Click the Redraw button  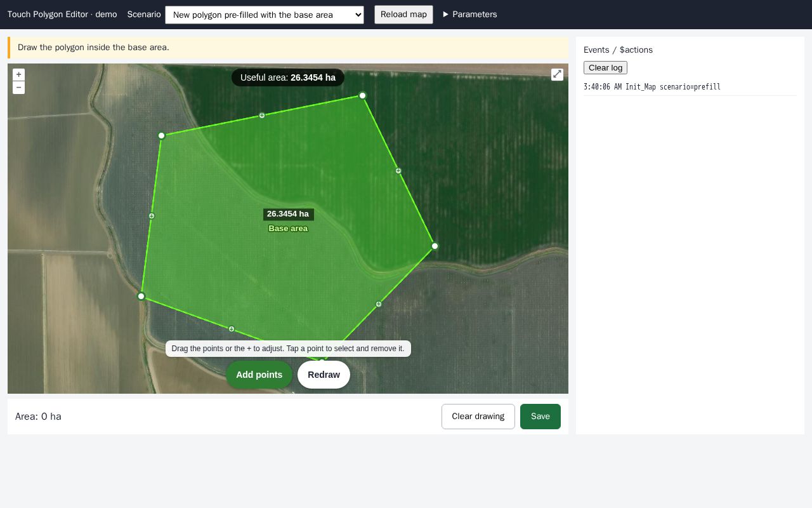324,375
